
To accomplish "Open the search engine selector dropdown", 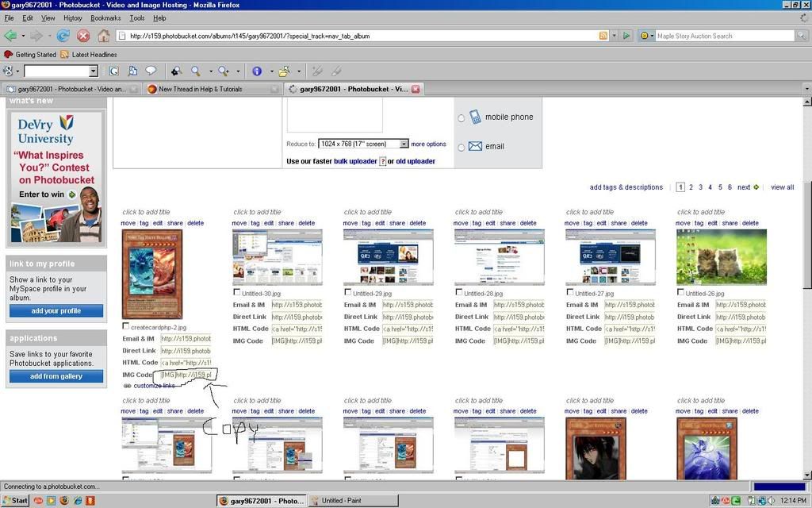I will tap(647, 36).
